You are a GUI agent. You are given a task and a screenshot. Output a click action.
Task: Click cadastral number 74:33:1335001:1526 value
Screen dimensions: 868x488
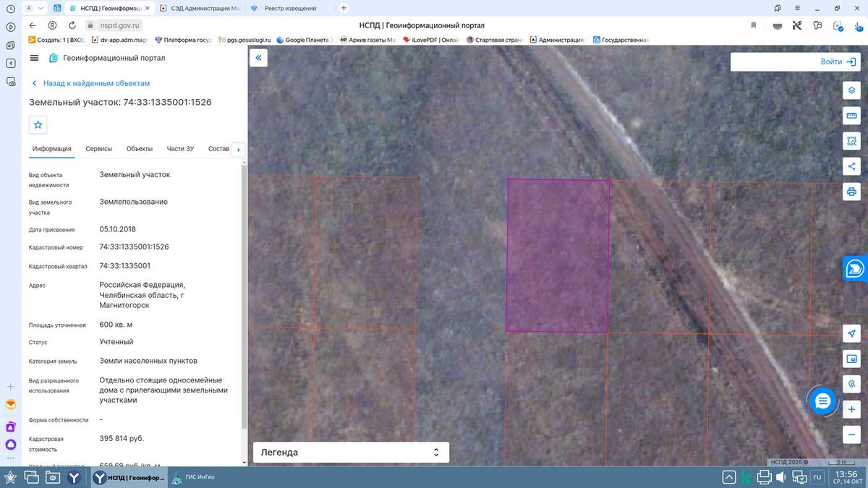tap(134, 247)
